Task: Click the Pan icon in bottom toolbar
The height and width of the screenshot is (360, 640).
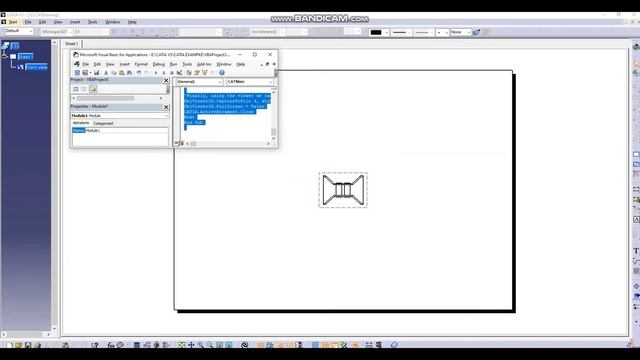Action: coord(191,345)
